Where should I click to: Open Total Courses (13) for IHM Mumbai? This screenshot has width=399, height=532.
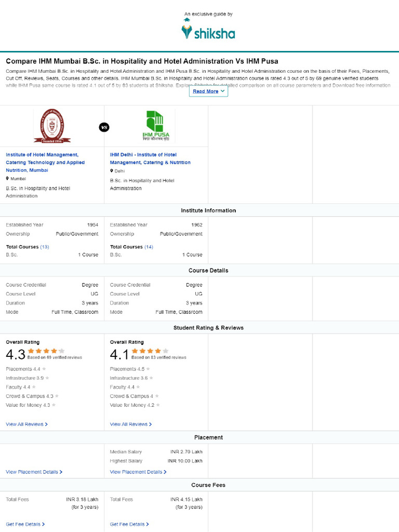pos(45,247)
